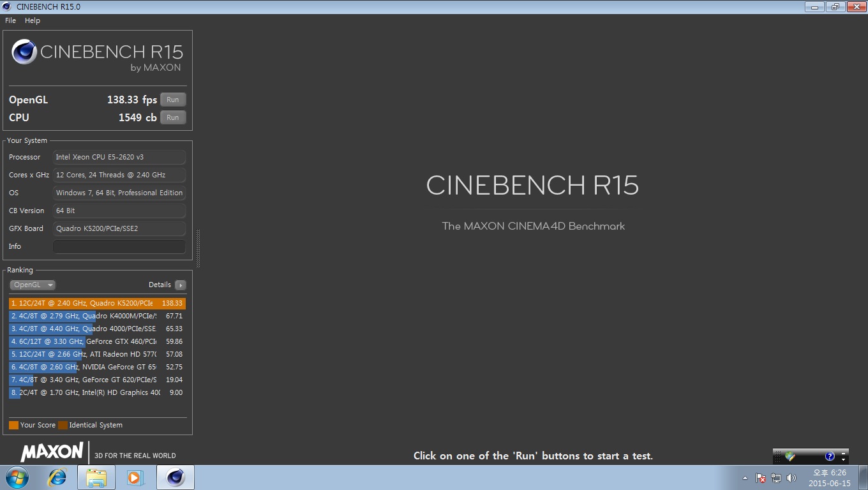Select ranking row 5 ATI Radeon HD

pos(97,354)
